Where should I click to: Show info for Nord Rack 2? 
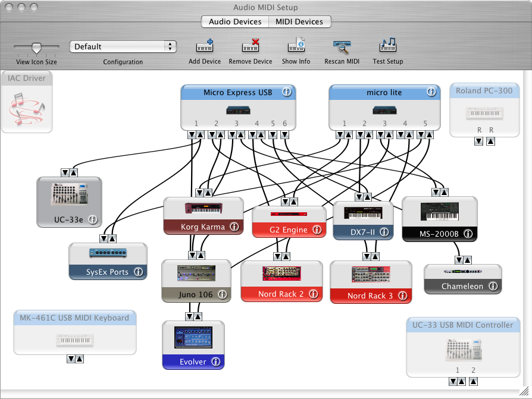(x=313, y=294)
